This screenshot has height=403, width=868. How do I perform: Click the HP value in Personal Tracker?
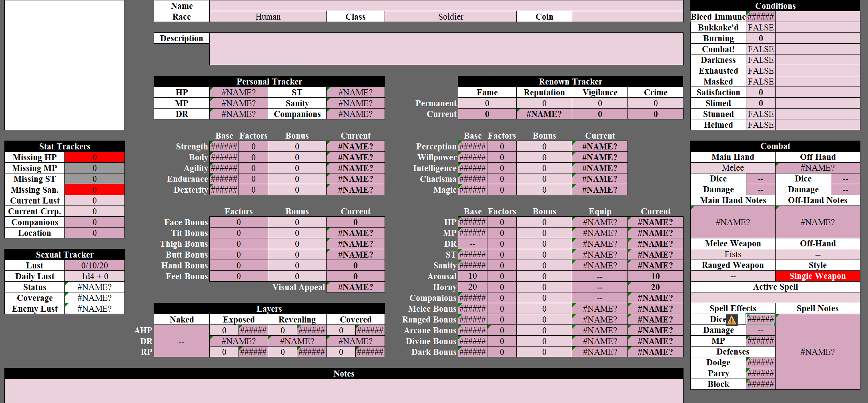pos(239,92)
